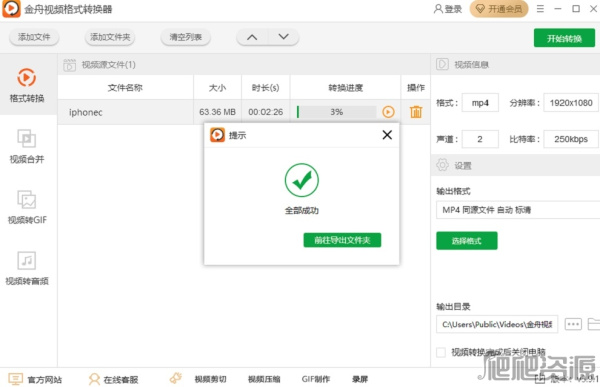Image resolution: width=600 pixels, height=387 pixels.
Task: Switch to 视频合并 sidebar tab
Action: coord(27,146)
